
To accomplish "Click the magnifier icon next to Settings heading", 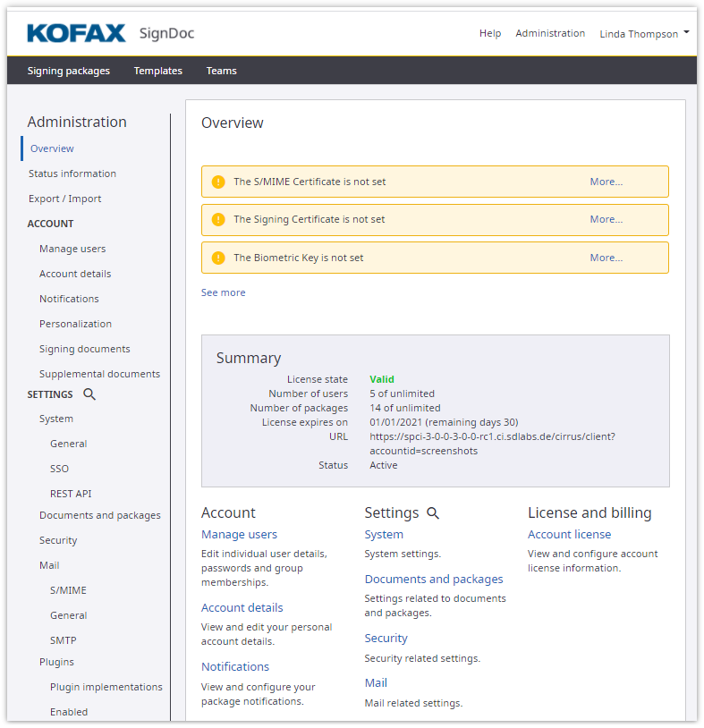I will pyautogui.click(x=433, y=513).
